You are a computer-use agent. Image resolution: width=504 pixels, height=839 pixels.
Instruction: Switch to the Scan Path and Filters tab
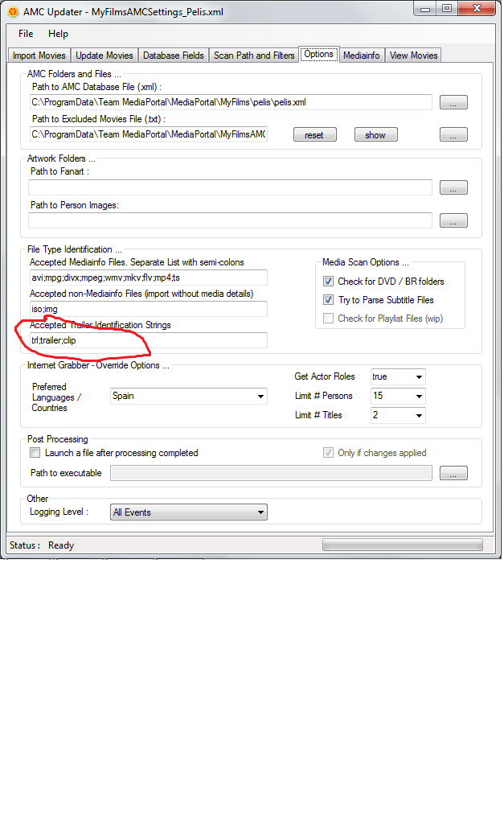pos(253,56)
